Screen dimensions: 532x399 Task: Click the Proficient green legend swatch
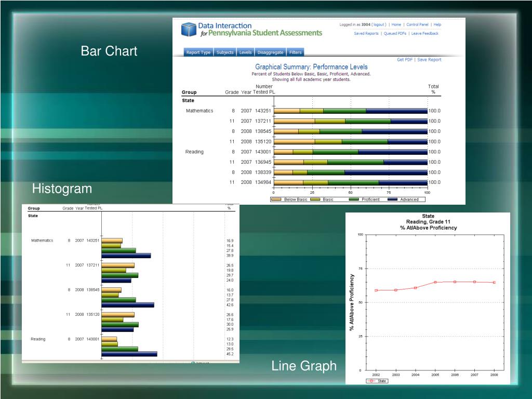tap(354, 199)
